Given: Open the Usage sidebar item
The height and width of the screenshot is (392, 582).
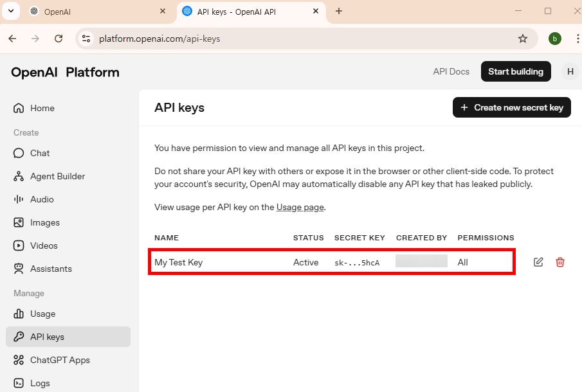Looking at the screenshot, I should (68, 314).
